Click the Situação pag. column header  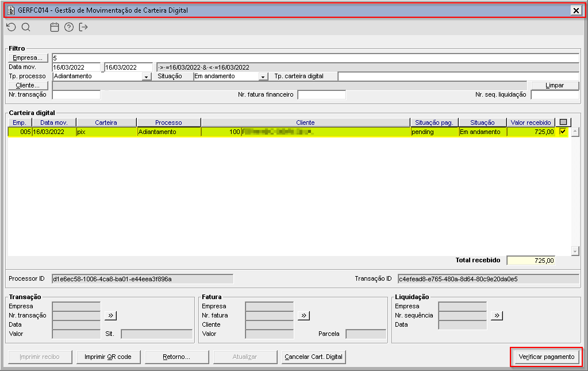(x=435, y=123)
